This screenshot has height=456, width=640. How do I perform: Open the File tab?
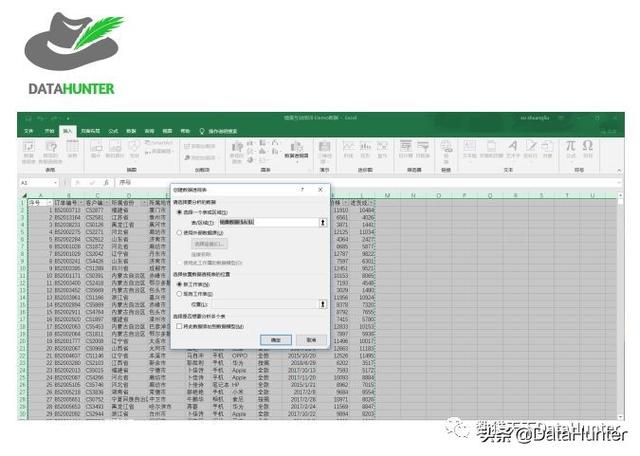click(29, 131)
